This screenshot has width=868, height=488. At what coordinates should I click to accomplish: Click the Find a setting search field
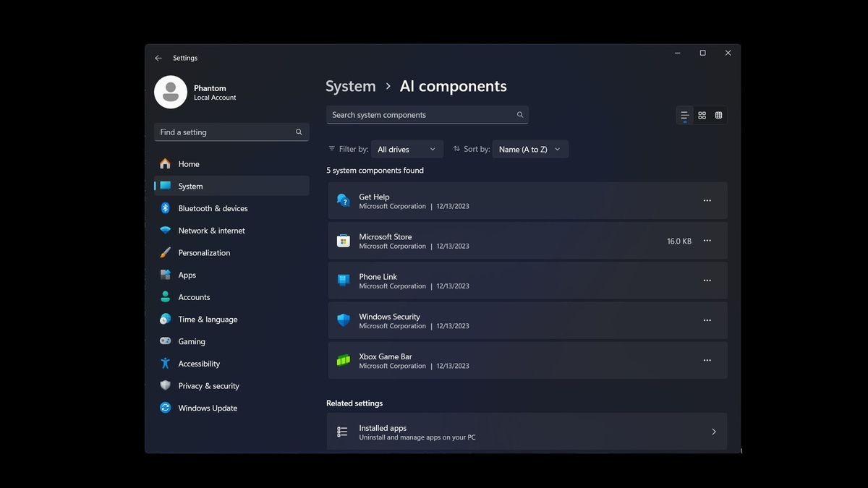pyautogui.click(x=224, y=132)
